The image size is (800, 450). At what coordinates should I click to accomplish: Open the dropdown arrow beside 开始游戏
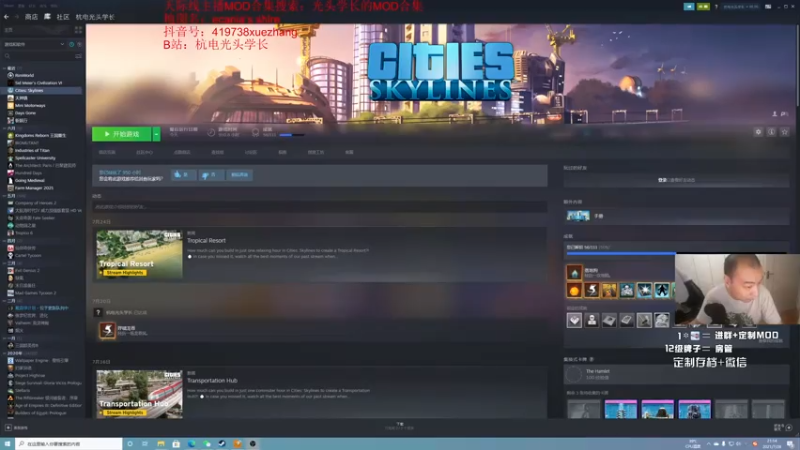click(x=157, y=134)
